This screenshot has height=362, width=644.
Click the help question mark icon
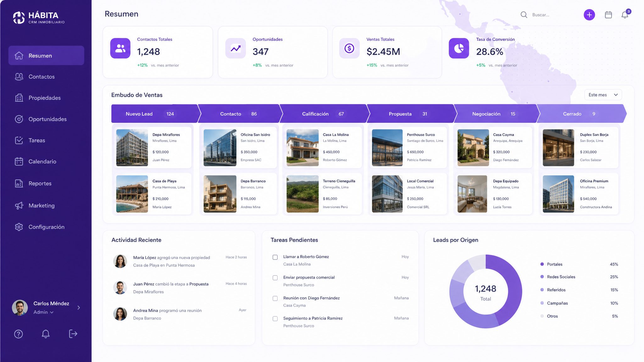[x=19, y=334]
